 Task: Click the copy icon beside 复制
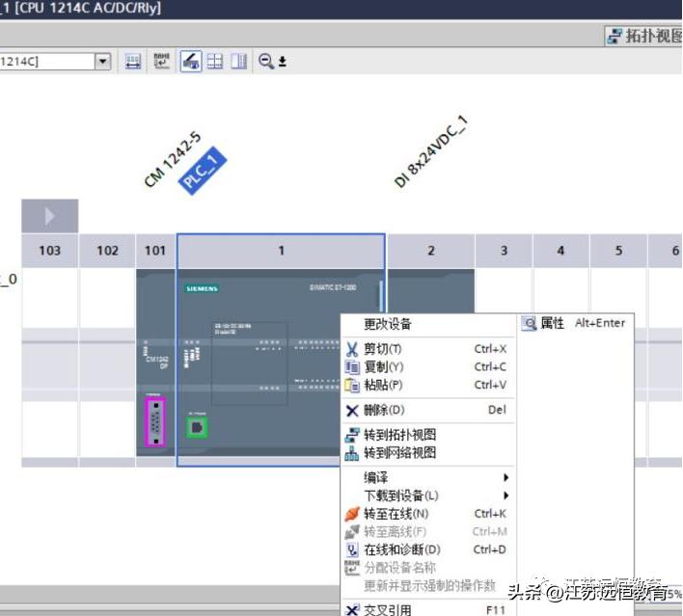tap(352, 367)
